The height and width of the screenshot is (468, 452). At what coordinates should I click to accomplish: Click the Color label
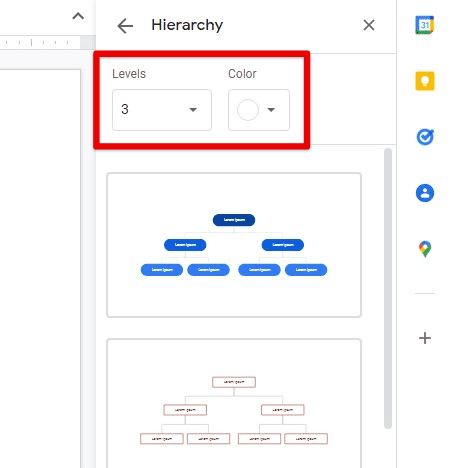pyautogui.click(x=242, y=74)
